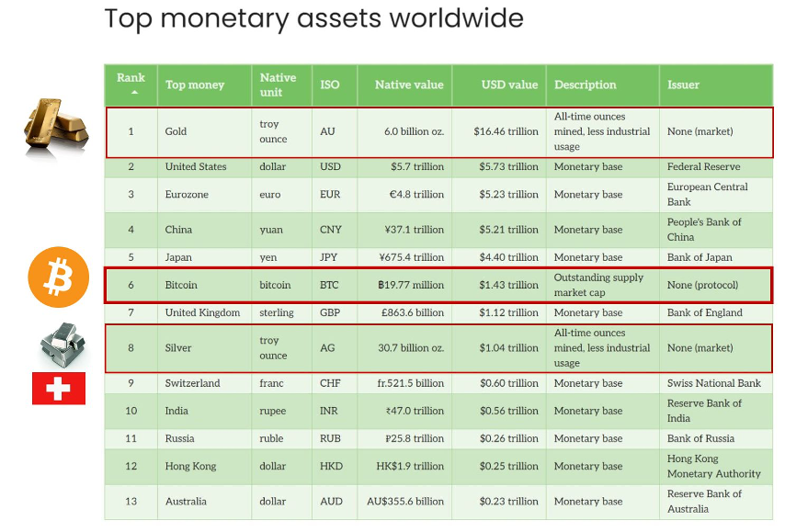Select the '¥37.1 trillion' cell
The image size is (785, 532).
[x=404, y=230]
